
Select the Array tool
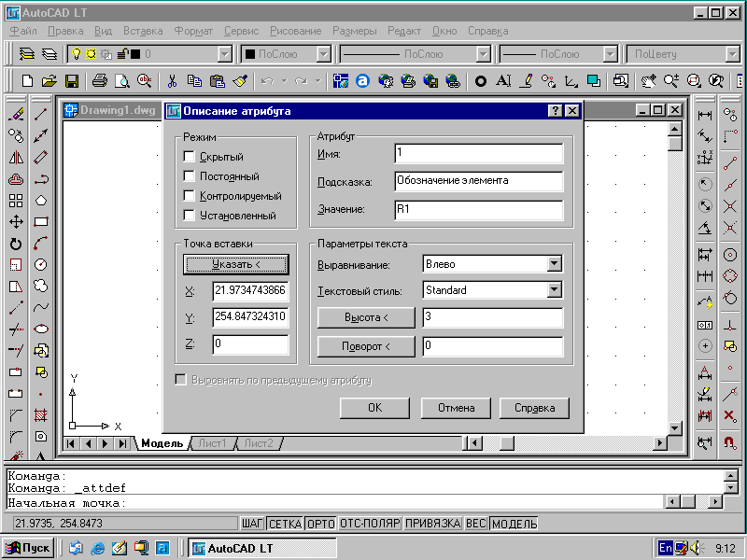(x=16, y=201)
